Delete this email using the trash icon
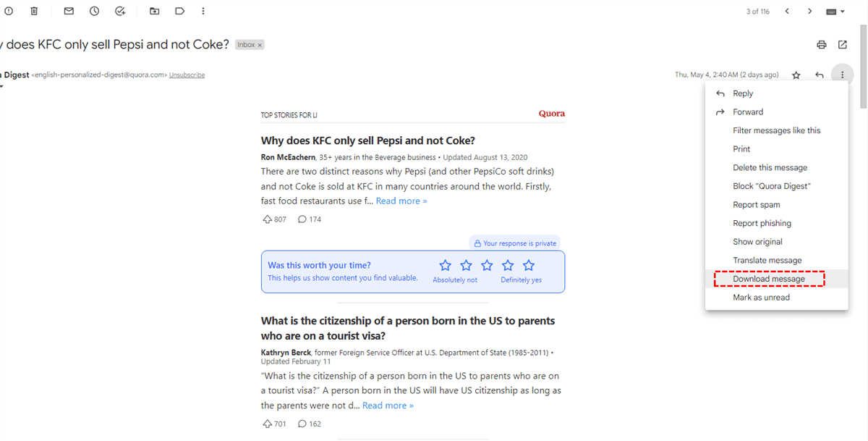This screenshot has height=441, width=868. tap(34, 11)
